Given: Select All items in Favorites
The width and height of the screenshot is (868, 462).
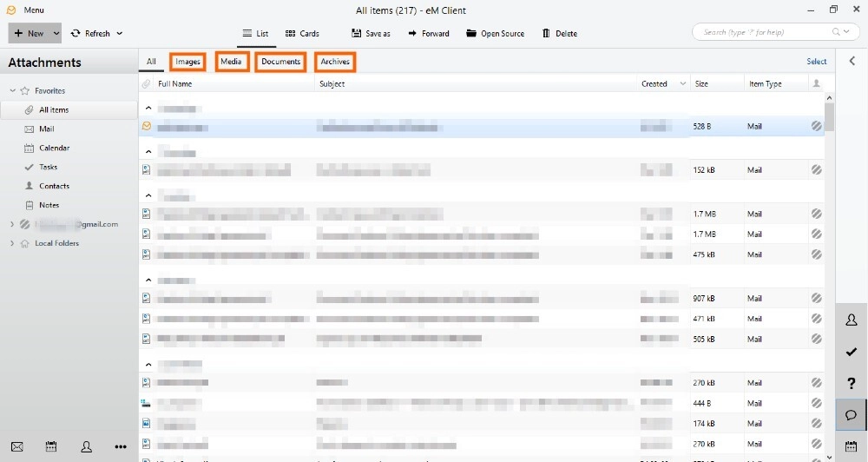Looking at the screenshot, I should [x=69, y=109].
